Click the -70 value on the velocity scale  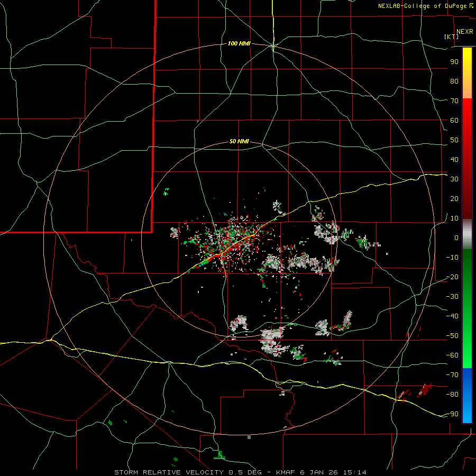pyautogui.click(x=452, y=375)
